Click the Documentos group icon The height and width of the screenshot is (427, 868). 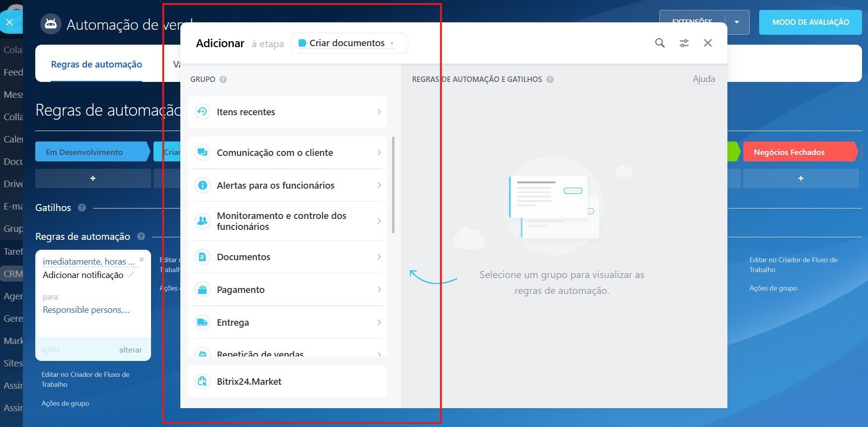pos(202,257)
